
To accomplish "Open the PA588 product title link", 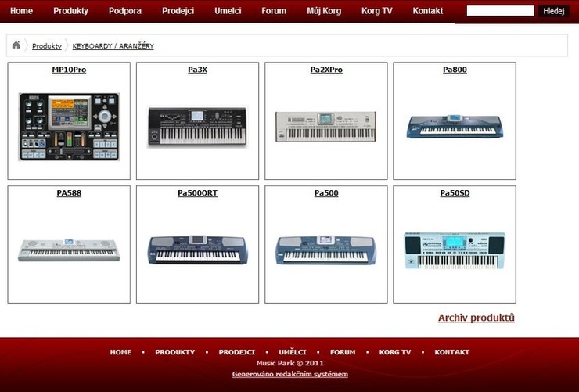I will click(x=69, y=193).
